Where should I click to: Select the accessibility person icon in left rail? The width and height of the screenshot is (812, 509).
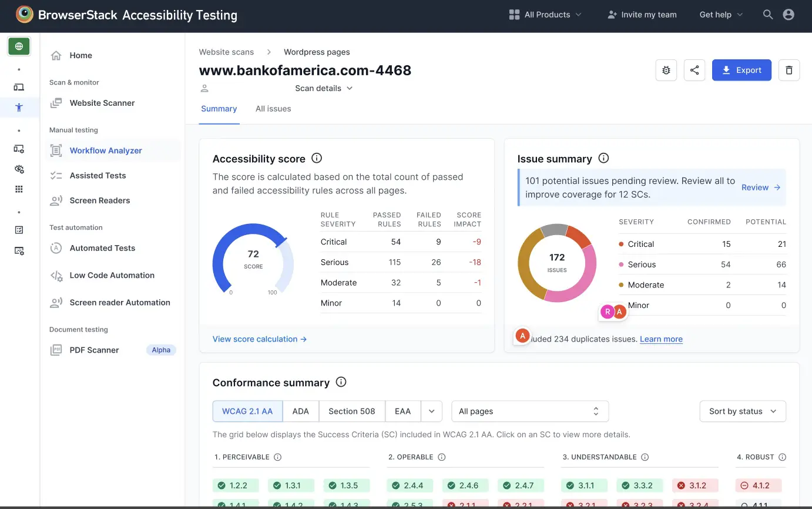click(19, 107)
